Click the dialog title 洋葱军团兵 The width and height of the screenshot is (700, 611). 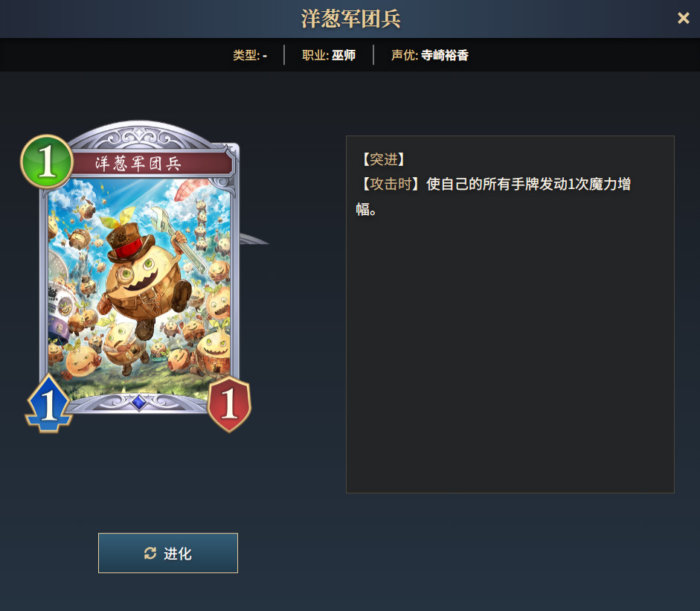coord(350,19)
